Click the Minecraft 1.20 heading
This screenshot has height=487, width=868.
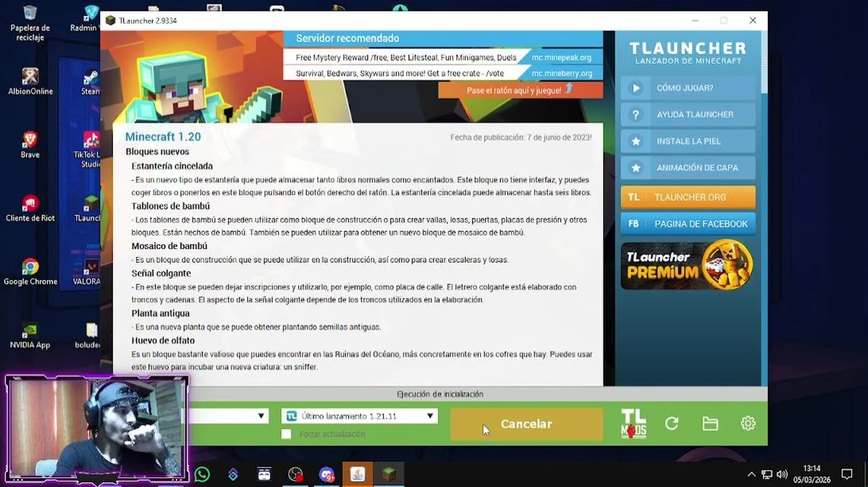click(x=163, y=137)
